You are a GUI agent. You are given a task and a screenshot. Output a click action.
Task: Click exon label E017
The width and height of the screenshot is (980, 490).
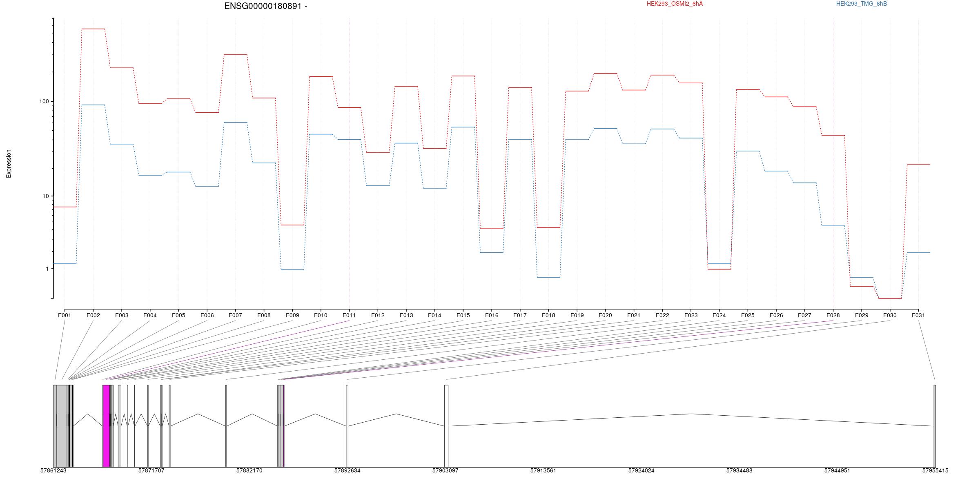pos(520,315)
